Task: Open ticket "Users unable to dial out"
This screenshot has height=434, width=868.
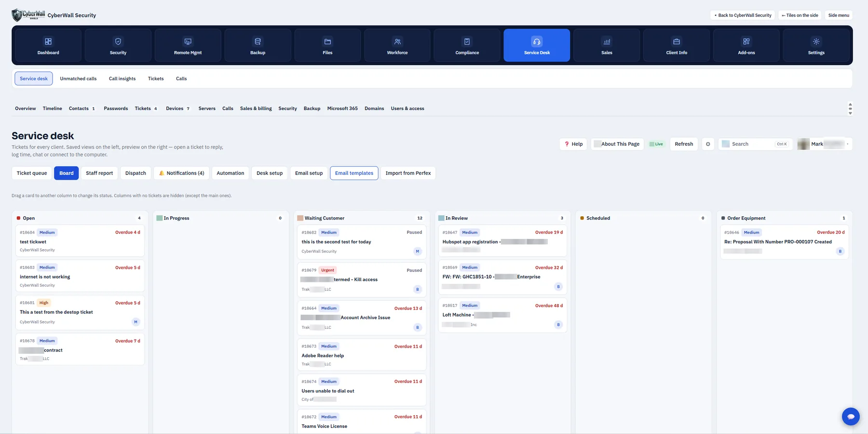Action: coord(362,390)
